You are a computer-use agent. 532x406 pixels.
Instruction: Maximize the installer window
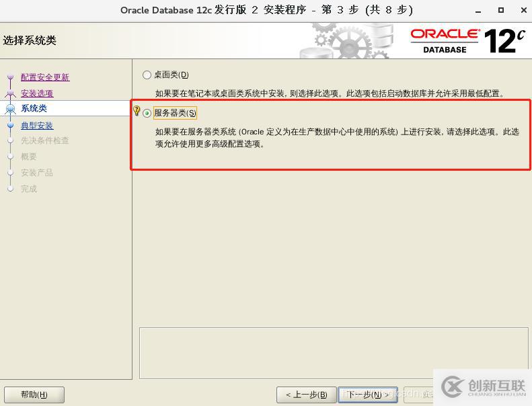coord(500,10)
